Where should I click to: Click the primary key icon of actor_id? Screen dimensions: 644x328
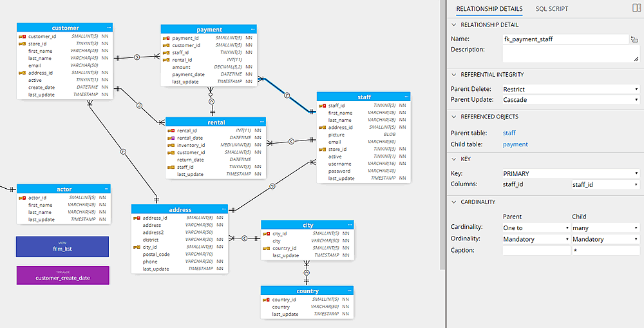click(x=23, y=198)
